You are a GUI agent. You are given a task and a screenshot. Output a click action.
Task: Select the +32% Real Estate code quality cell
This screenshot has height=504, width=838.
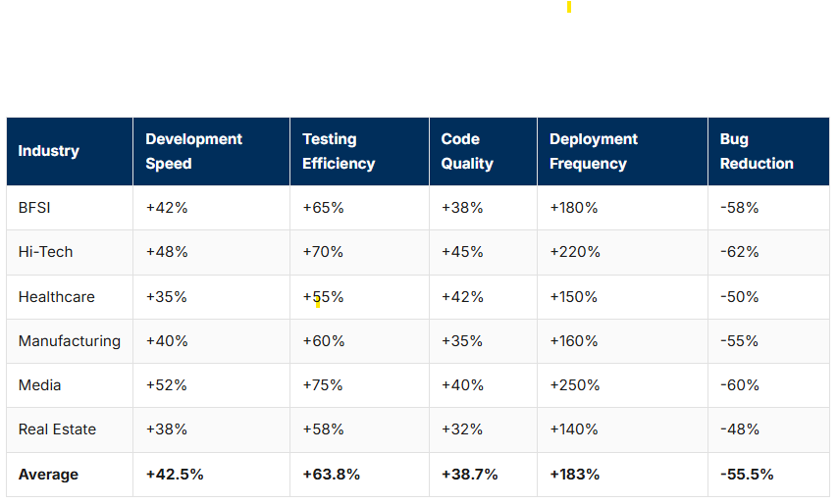tap(461, 429)
